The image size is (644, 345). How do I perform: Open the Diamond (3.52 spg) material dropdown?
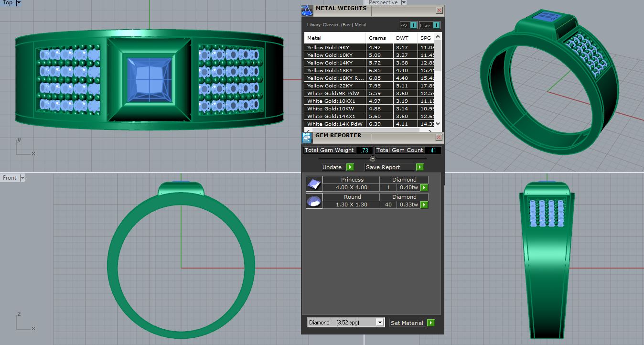point(380,323)
